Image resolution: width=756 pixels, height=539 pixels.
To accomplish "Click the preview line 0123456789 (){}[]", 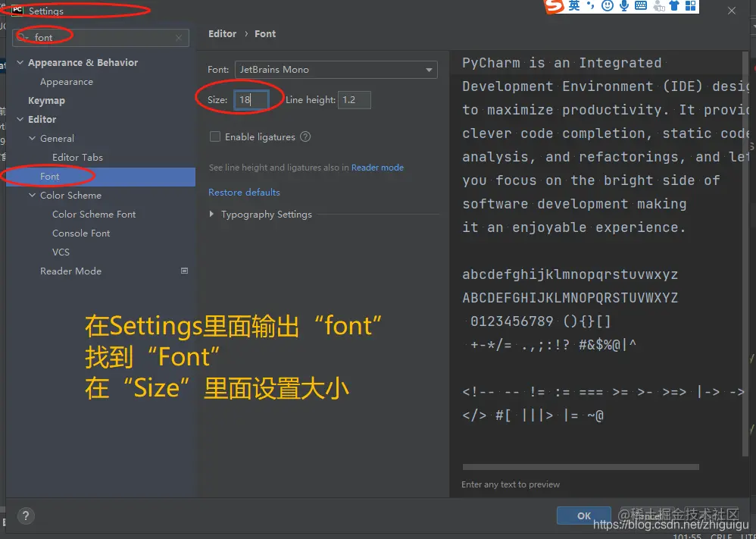I will [x=540, y=321].
